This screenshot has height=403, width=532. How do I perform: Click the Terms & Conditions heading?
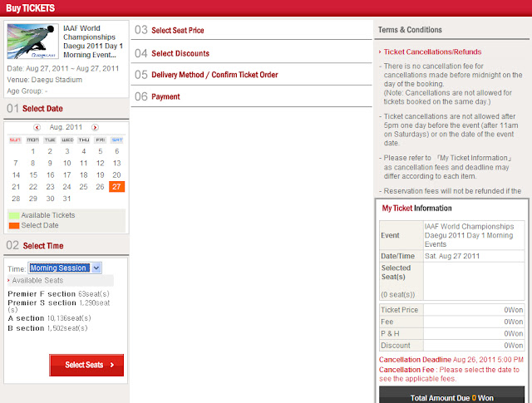[x=410, y=30]
